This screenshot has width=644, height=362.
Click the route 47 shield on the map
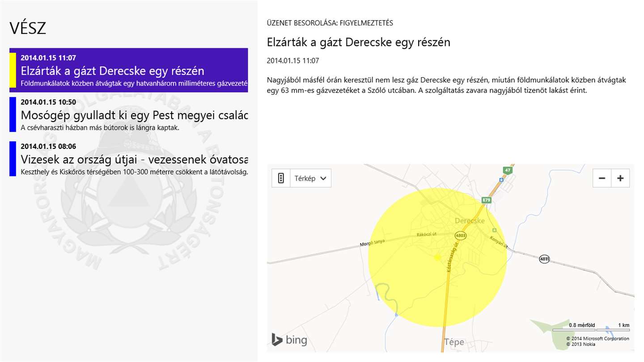point(507,170)
